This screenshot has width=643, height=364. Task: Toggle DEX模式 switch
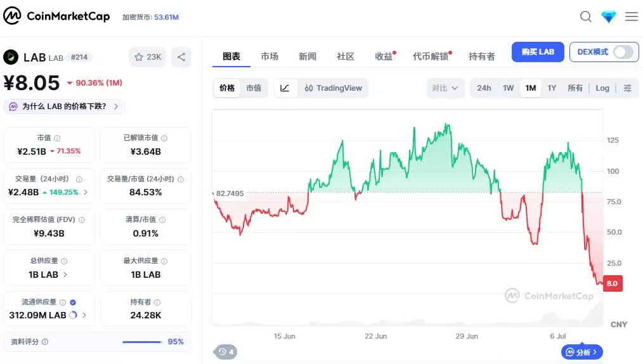[623, 52]
